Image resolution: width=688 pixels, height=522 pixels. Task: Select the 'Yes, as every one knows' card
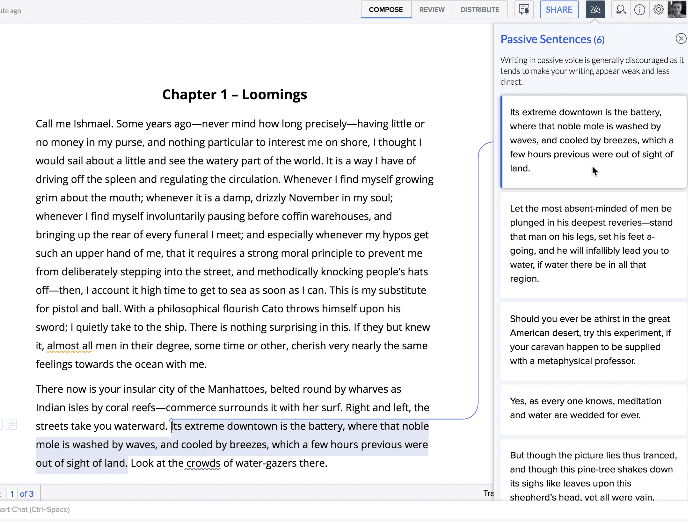point(593,408)
